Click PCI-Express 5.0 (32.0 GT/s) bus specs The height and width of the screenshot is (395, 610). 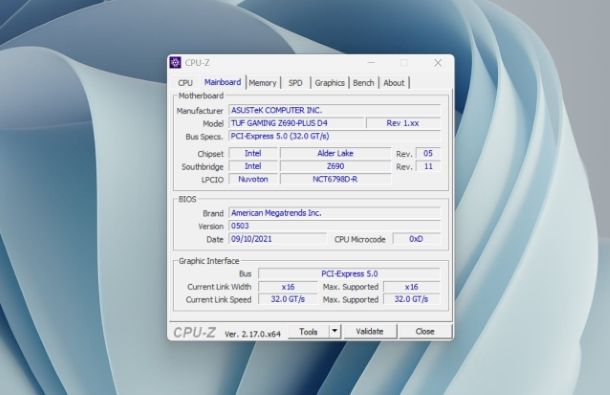click(x=334, y=136)
